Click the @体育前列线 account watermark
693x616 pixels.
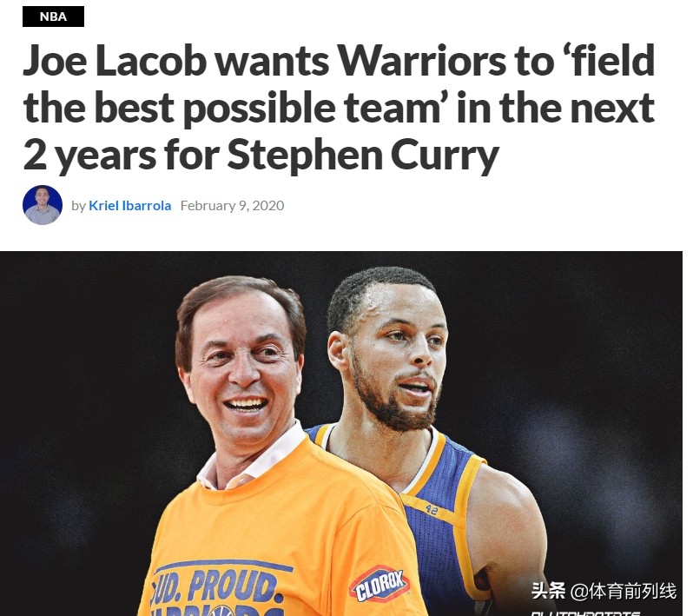click(x=624, y=591)
